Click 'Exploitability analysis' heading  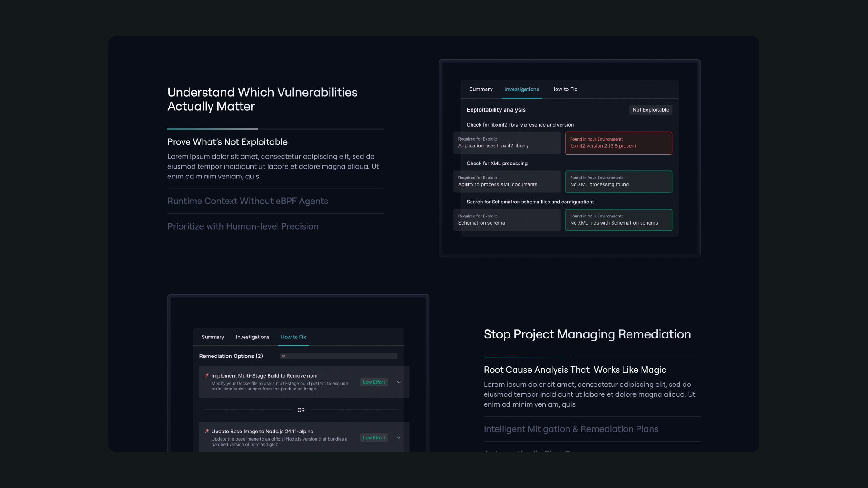pos(496,110)
